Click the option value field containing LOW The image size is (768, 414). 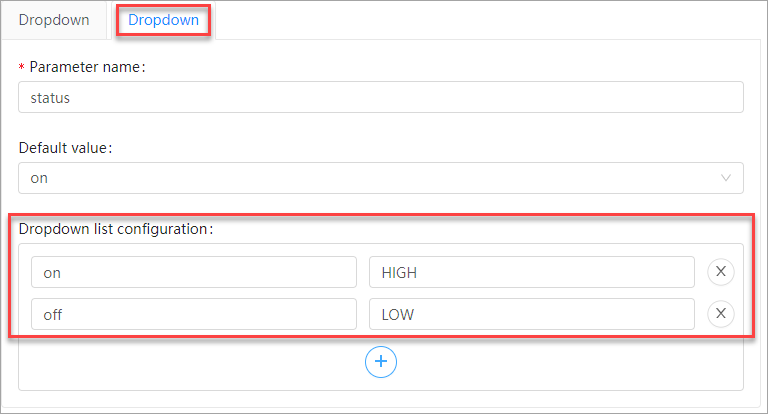531,314
